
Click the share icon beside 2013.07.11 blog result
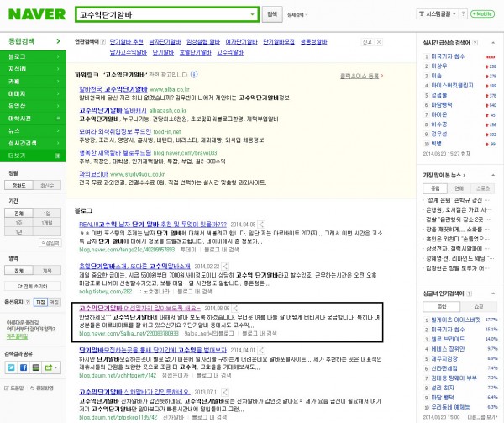click(x=225, y=392)
